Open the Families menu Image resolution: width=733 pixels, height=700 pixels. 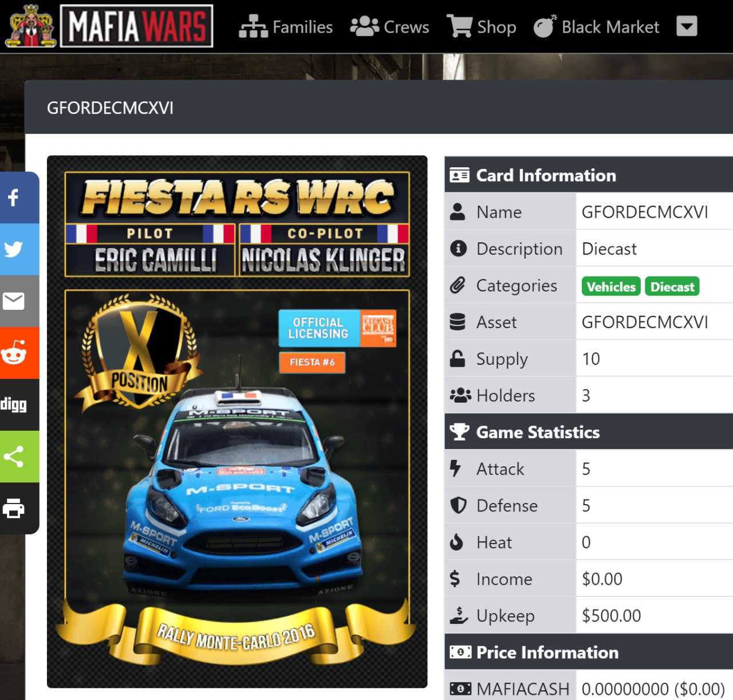click(x=286, y=27)
